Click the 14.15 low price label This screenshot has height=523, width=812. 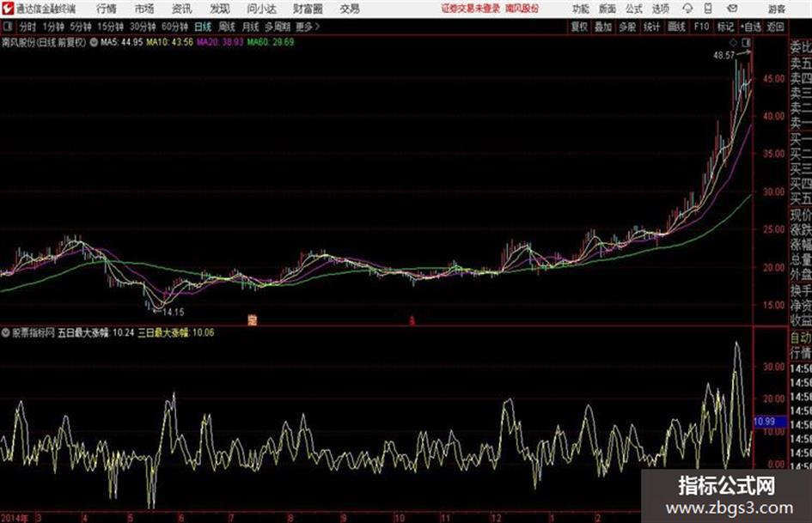[x=173, y=313]
